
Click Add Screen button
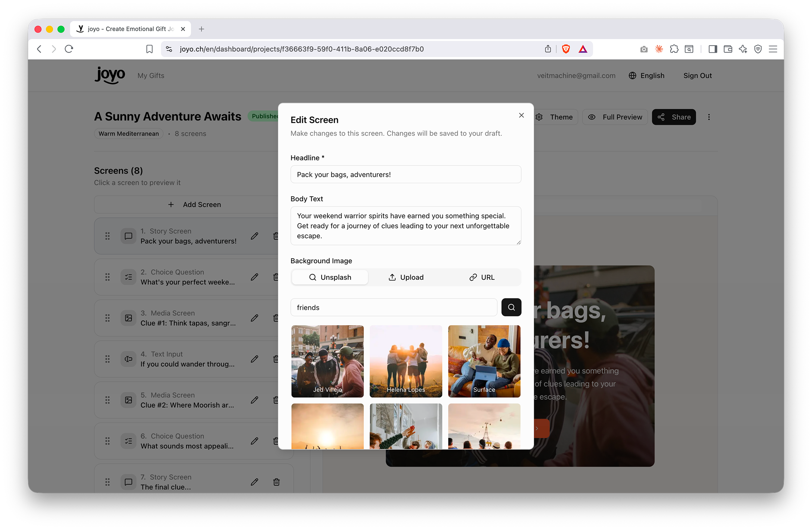pos(194,204)
